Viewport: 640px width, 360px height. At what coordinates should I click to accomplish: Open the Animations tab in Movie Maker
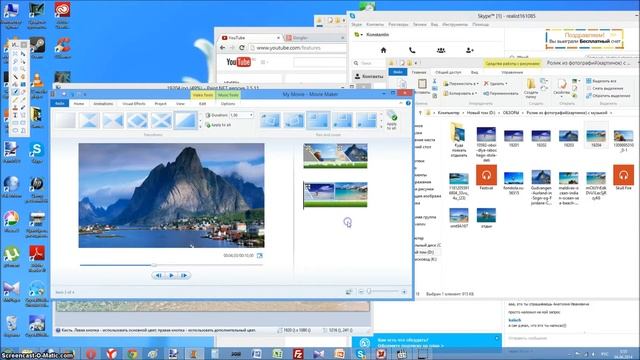[x=103, y=104]
